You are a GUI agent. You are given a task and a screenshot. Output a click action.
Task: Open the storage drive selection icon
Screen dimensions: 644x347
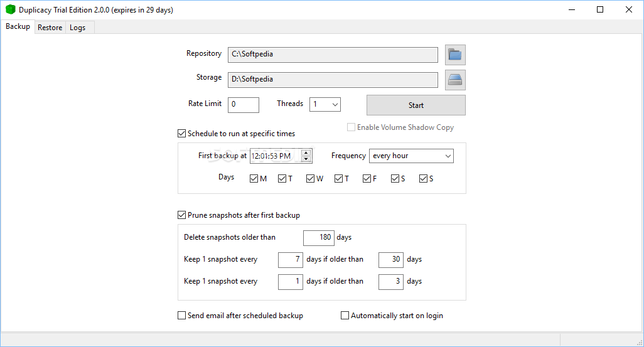tap(455, 80)
